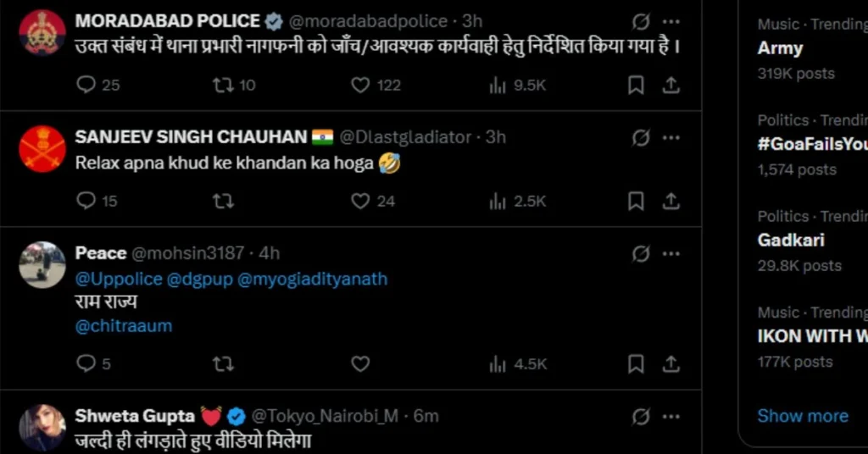The image size is (868, 454).
Task: Bookmark the Moradabad Police post
Action: [x=636, y=85]
